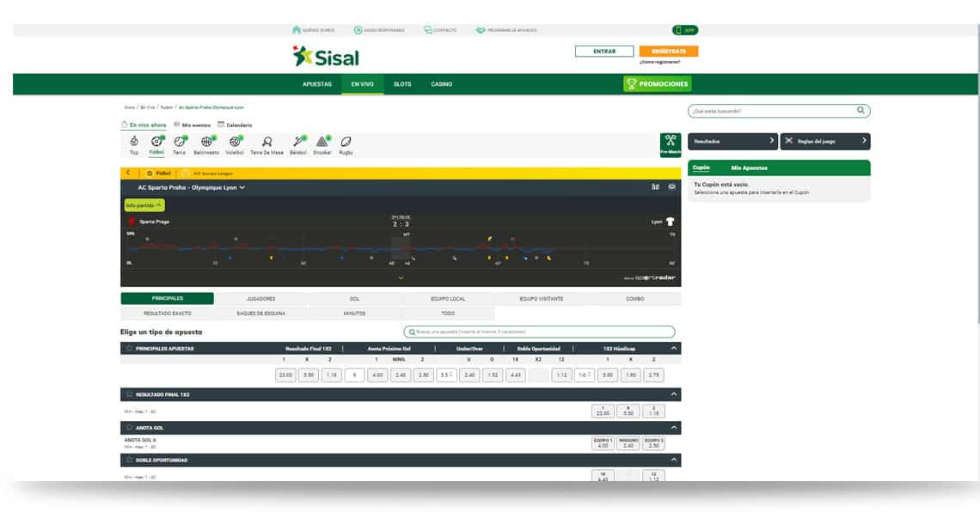
Task: Favorite the Doble Oportunidad section star
Action: click(x=129, y=460)
